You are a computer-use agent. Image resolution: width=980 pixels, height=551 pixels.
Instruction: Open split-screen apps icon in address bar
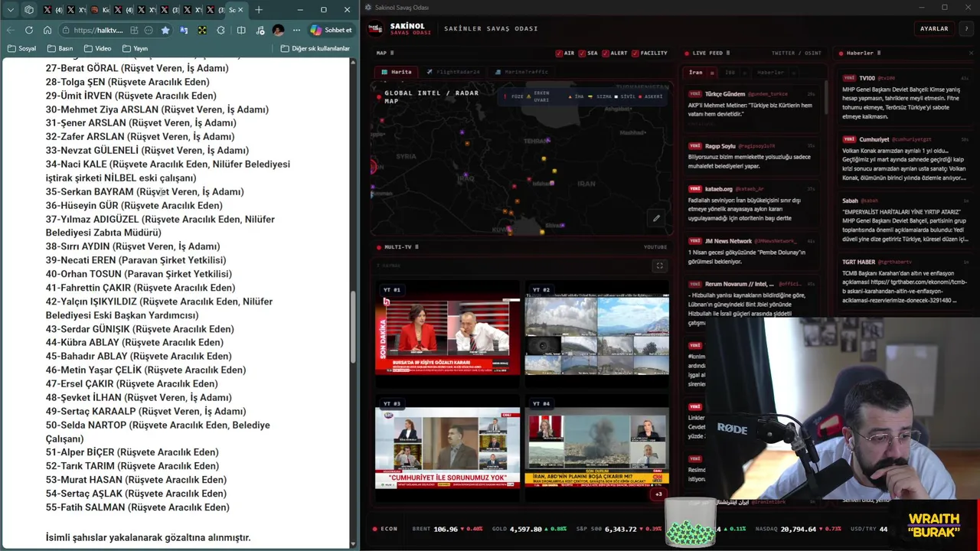click(135, 30)
